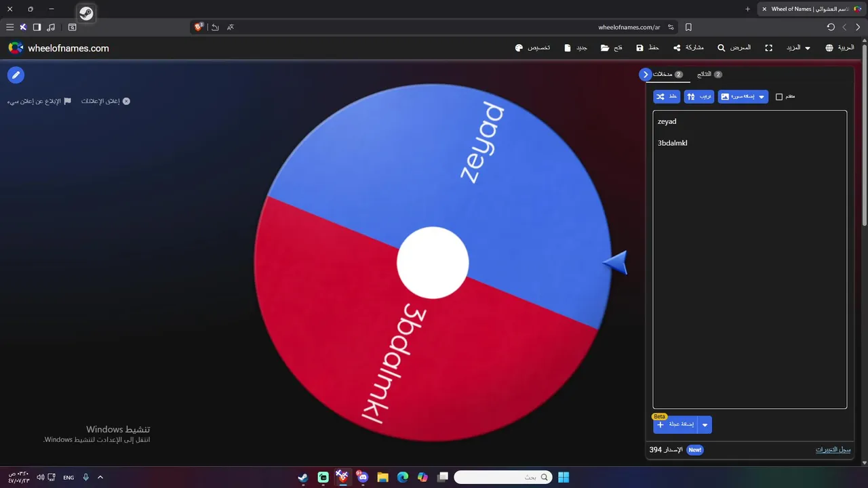Switch the ENG input language indicator
Image resolution: width=868 pixels, height=488 pixels.
68,477
